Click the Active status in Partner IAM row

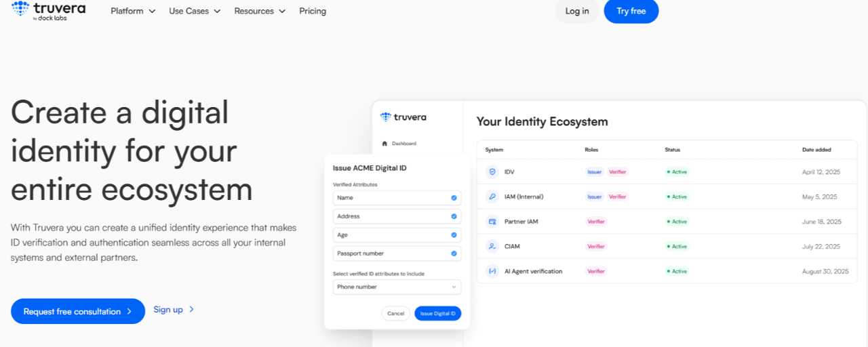point(677,222)
